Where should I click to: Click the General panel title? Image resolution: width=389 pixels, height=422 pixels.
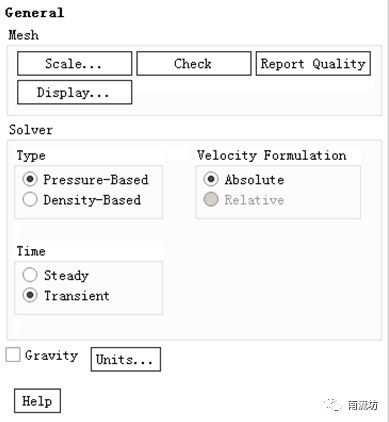(x=34, y=13)
